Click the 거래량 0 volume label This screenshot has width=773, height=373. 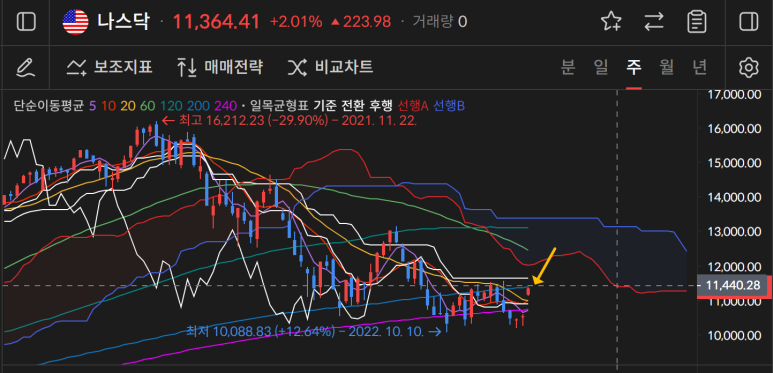coord(440,22)
